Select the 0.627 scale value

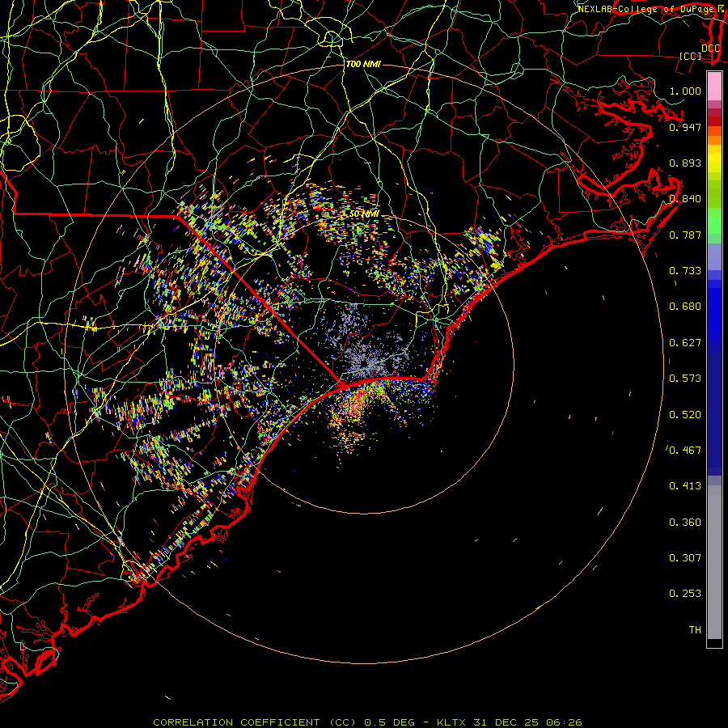pos(685,343)
